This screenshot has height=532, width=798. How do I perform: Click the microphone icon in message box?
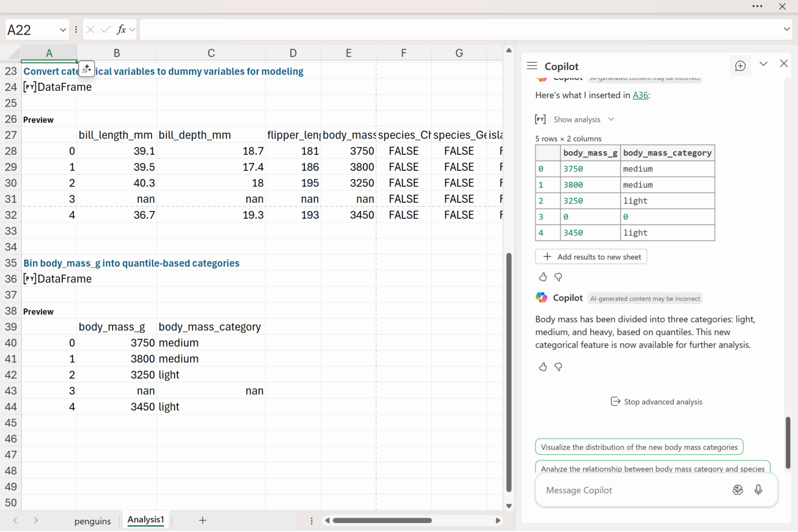point(758,490)
